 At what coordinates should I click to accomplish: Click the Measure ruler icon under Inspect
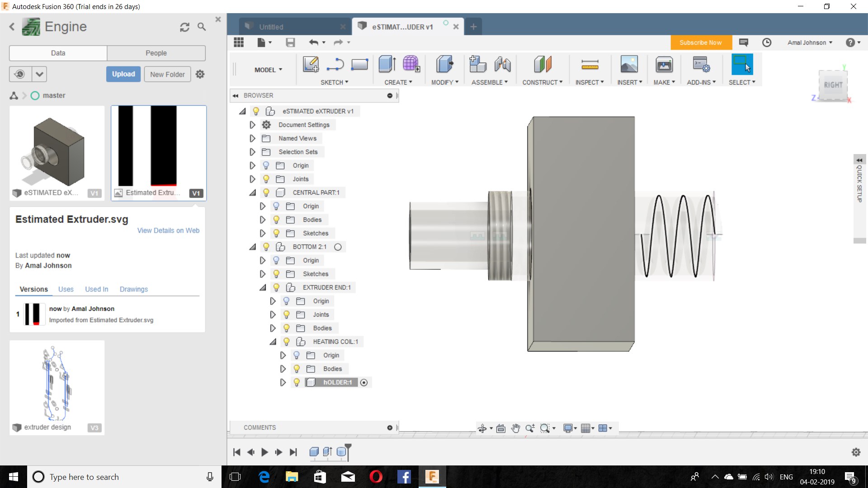590,65
